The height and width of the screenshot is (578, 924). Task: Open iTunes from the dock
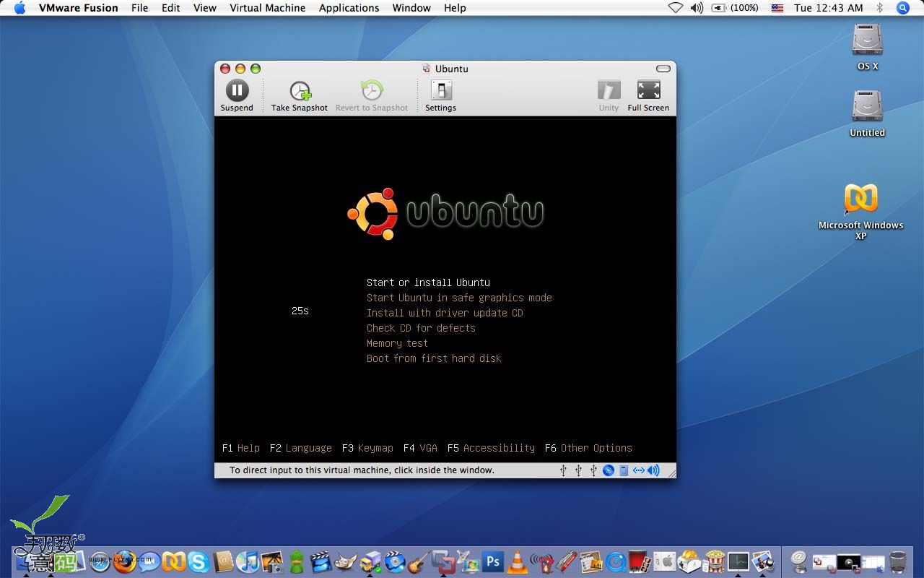(248, 561)
